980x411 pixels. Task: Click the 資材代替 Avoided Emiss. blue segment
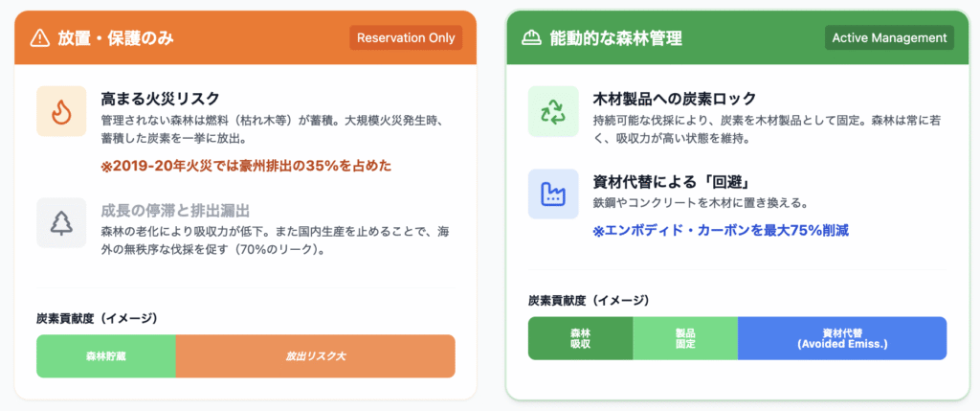coord(842,338)
